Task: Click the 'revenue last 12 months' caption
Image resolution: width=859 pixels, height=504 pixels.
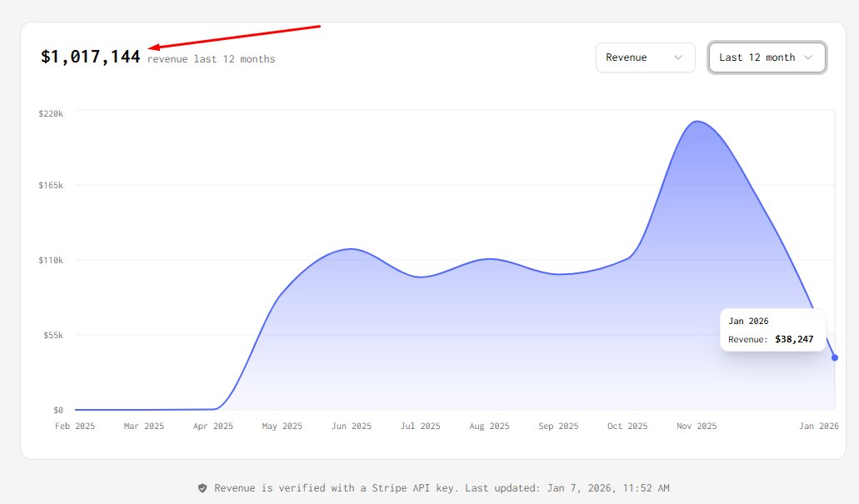Action: [x=211, y=59]
